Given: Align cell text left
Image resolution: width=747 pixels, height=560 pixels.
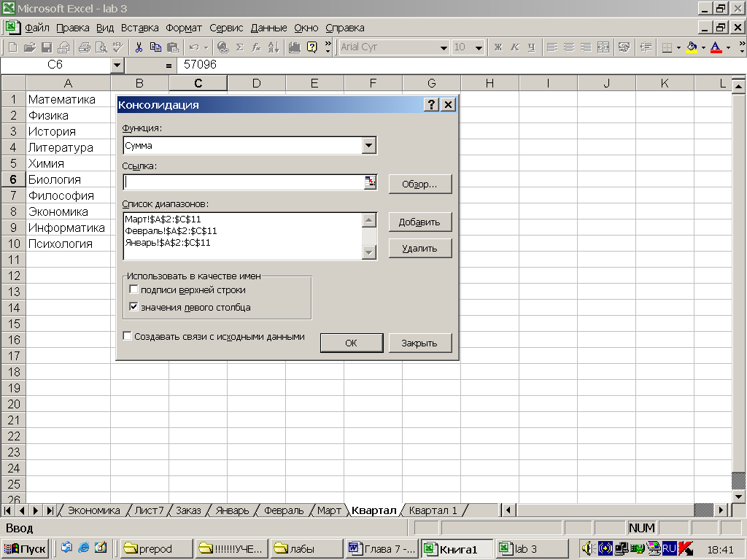Looking at the screenshot, I should pos(552,47).
